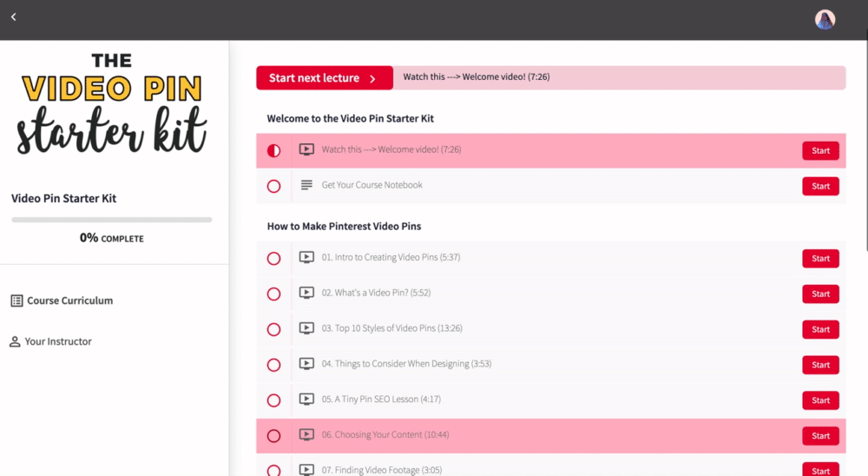Open Get Your Course Notebook lecture
This screenshot has width=868, height=476.
point(372,185)
